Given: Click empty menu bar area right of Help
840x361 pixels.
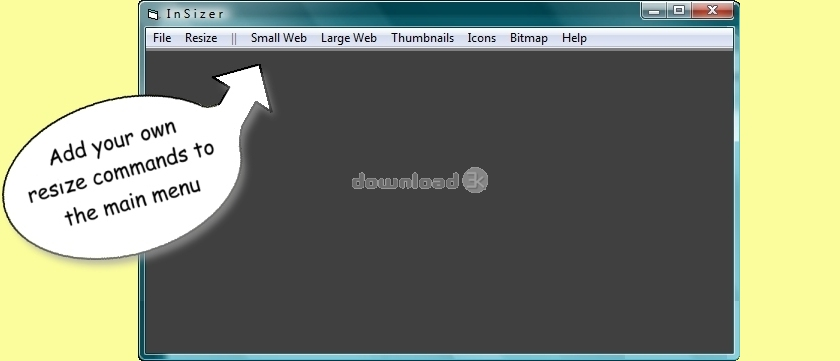Looking at the screenshot, I should (x=660, y=38).
